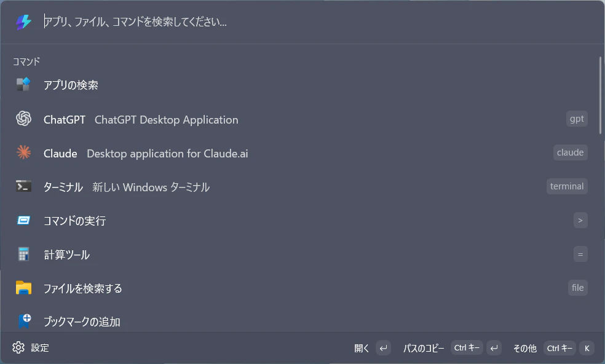This screenshot has height=364, width=605.
Task: Click the > alias tag
Action: coord(580,220)
